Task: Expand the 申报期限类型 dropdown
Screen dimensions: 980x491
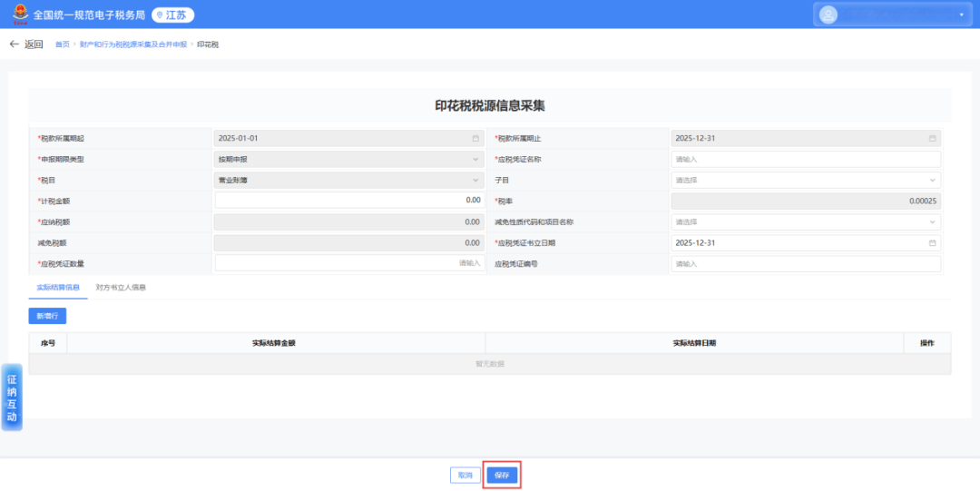Action: 475,160
